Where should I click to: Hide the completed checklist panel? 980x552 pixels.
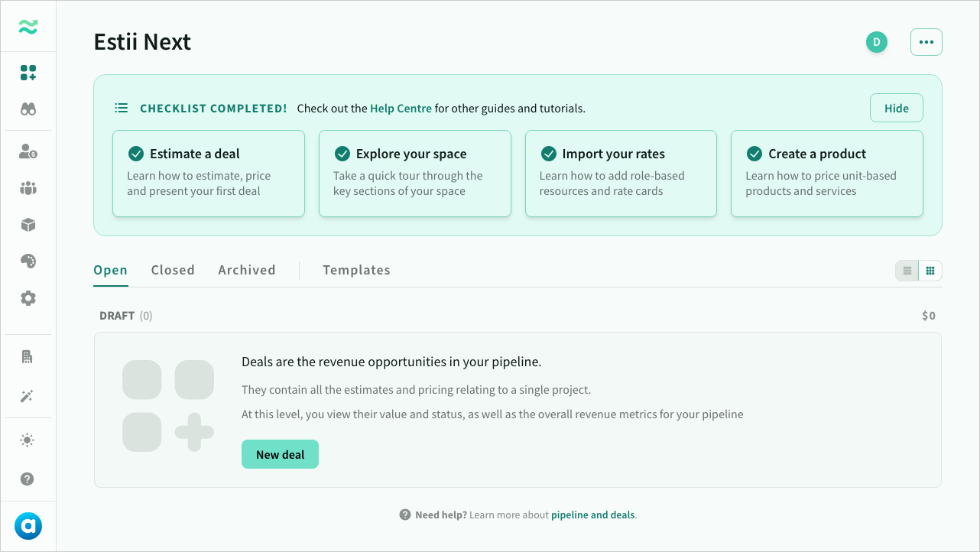(x=897, y=109)
